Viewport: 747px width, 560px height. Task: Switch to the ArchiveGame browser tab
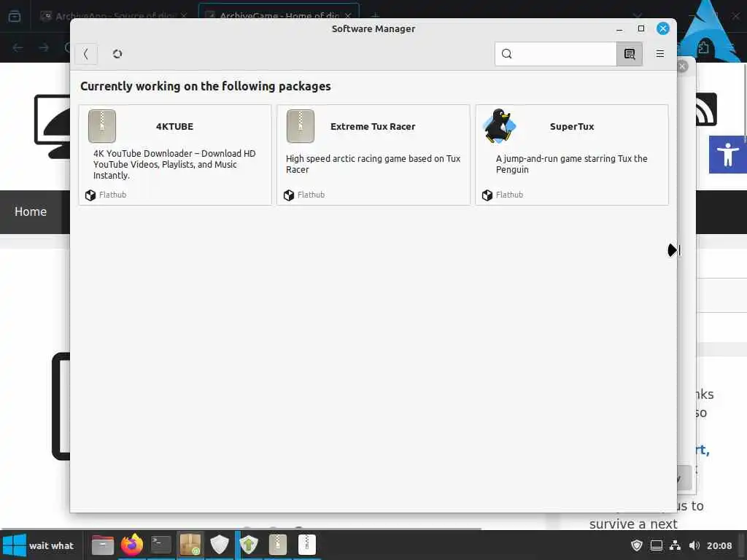pyautogui.click(x=279, y=16)
